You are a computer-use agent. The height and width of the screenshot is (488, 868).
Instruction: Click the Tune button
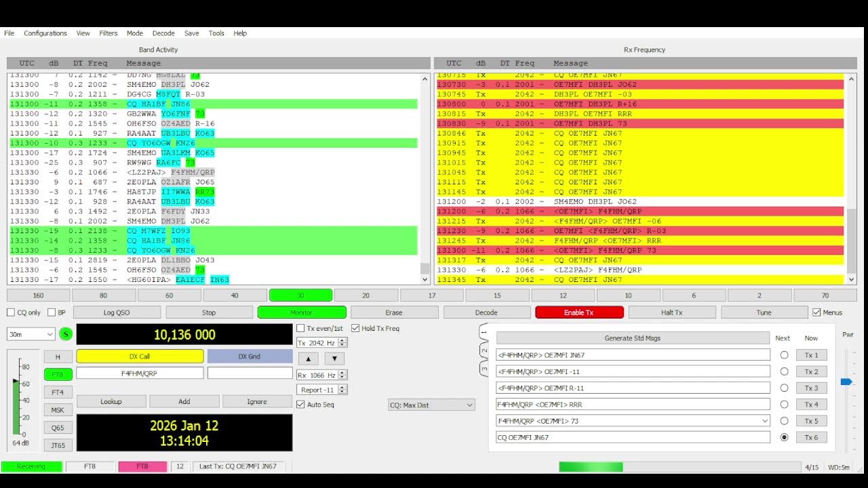[x=764, y=312]
